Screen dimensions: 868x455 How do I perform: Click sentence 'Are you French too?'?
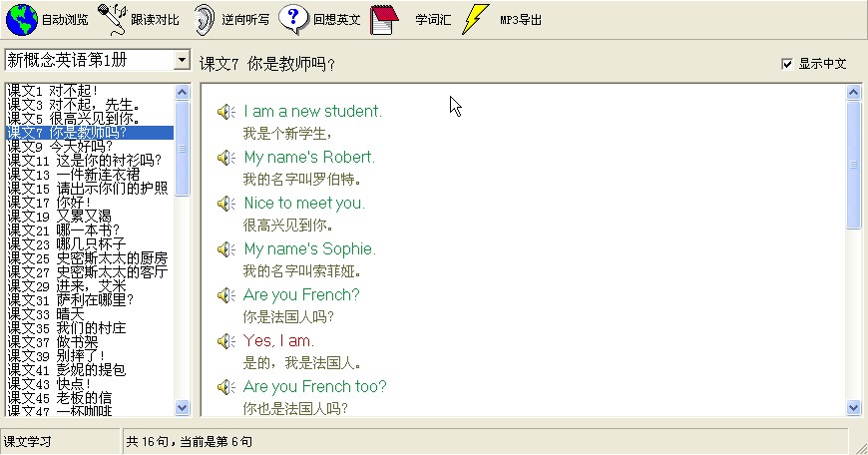coord(315,387)
